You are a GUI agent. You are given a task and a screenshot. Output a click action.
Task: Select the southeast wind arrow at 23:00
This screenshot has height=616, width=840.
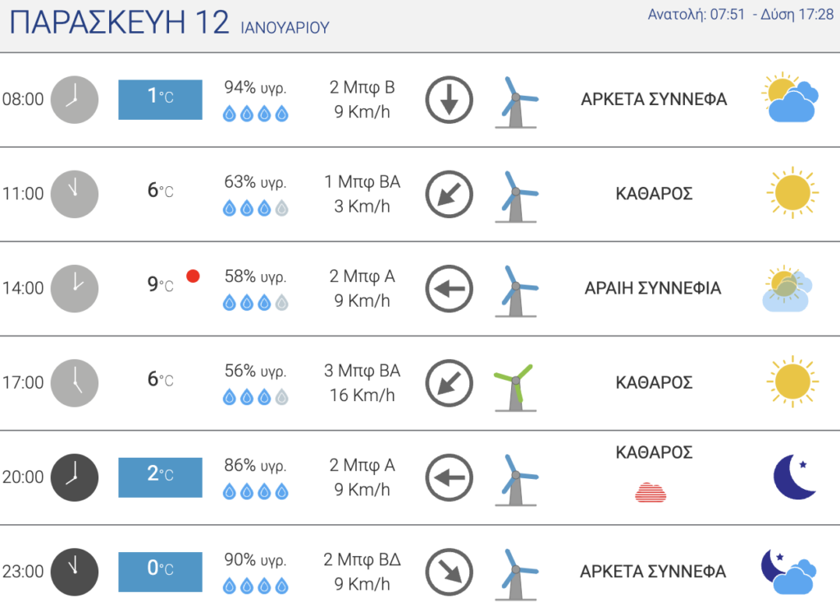pos(449,572)
